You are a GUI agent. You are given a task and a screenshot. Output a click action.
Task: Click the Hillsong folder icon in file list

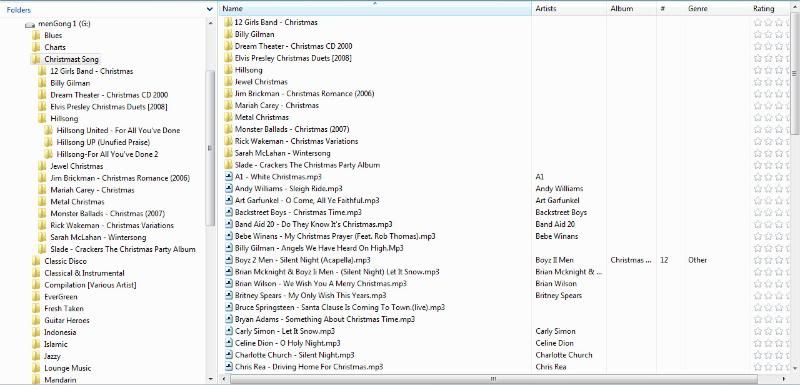coord(229,70)
